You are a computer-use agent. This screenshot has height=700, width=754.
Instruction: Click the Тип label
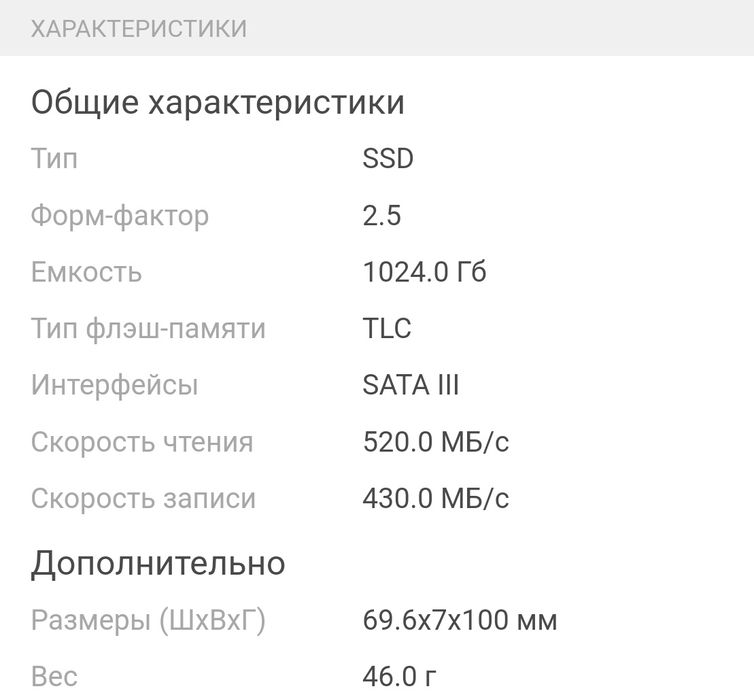point(54,158)
